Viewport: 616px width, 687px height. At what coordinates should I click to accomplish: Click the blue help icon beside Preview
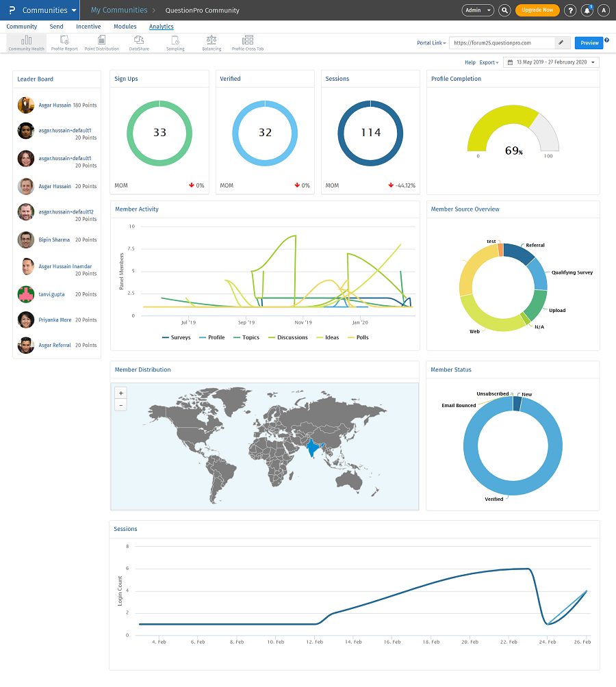tap(607, 40)
